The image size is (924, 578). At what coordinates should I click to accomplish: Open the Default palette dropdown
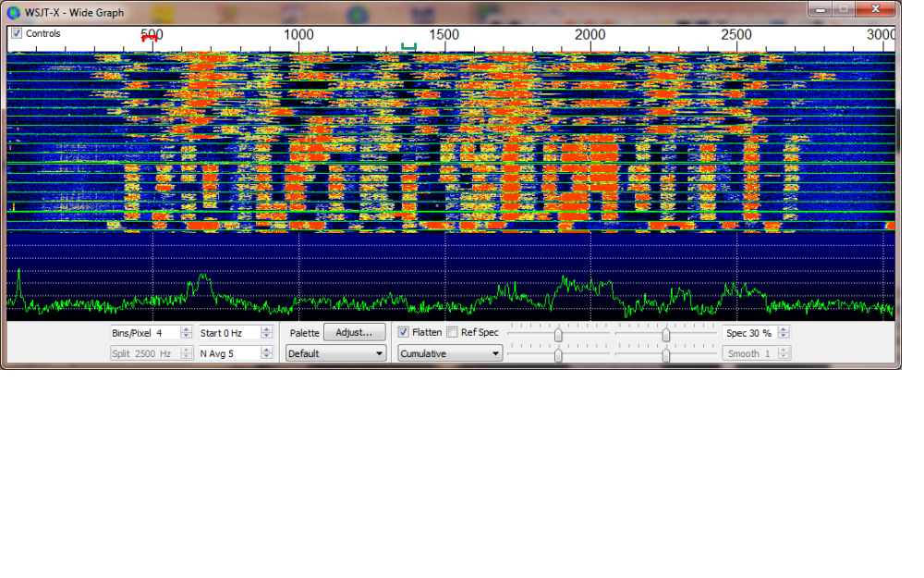tap(336, 353)
